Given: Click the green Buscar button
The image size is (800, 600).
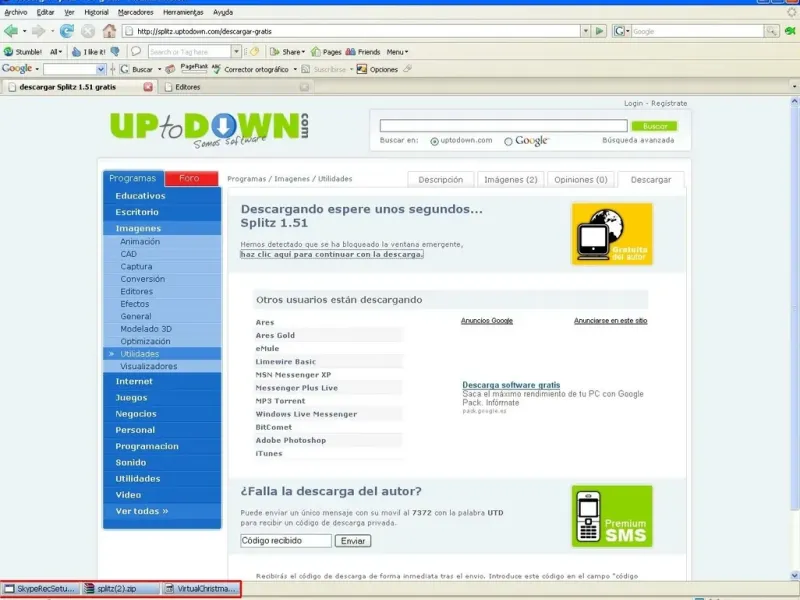Looking at the screenshot, I should pyautogui.click(x=654, y=126).
